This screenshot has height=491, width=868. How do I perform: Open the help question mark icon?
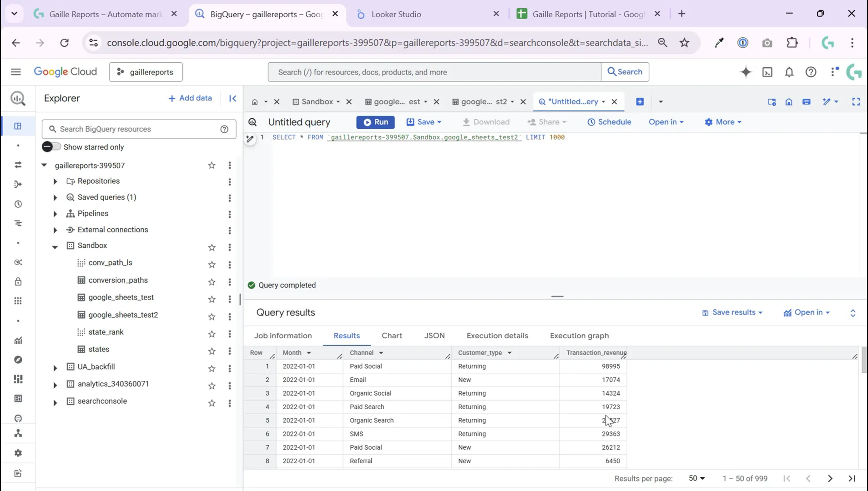pos(811,72)
